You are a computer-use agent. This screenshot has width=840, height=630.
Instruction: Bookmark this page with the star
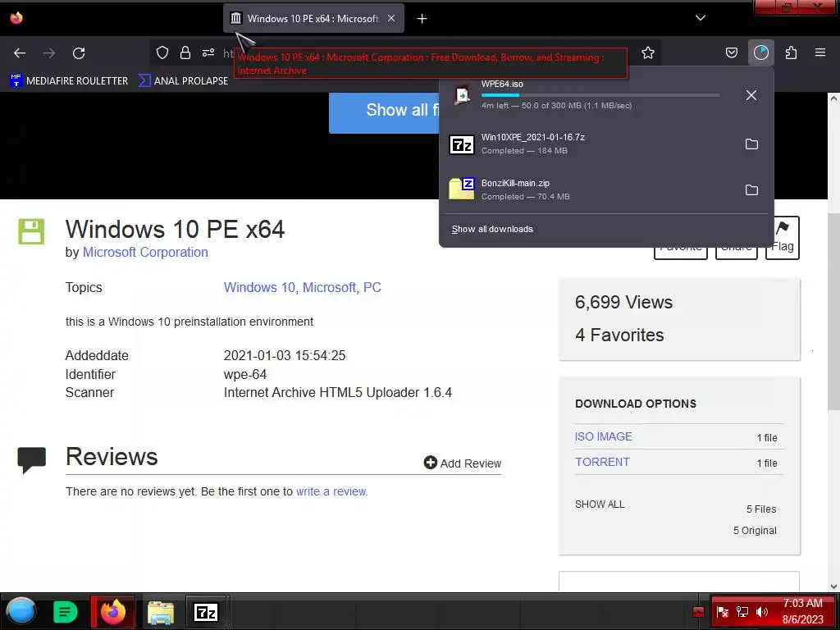point(648,52)
